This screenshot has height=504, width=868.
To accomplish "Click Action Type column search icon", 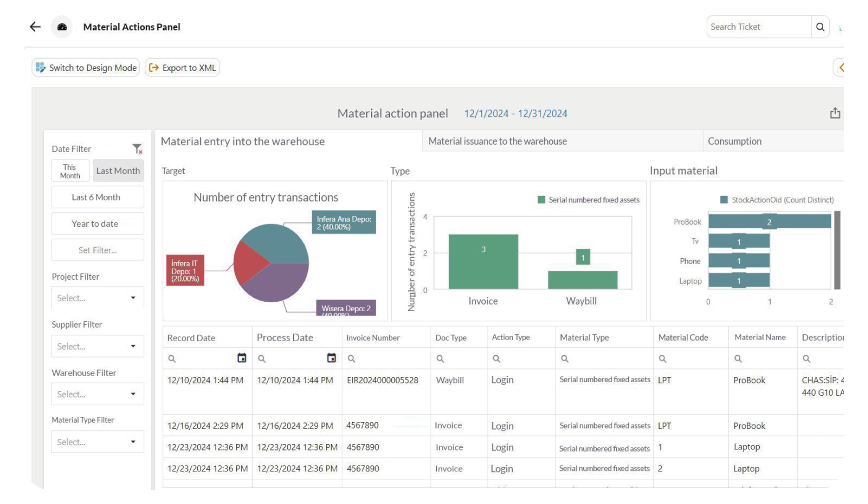I will 496,359.
